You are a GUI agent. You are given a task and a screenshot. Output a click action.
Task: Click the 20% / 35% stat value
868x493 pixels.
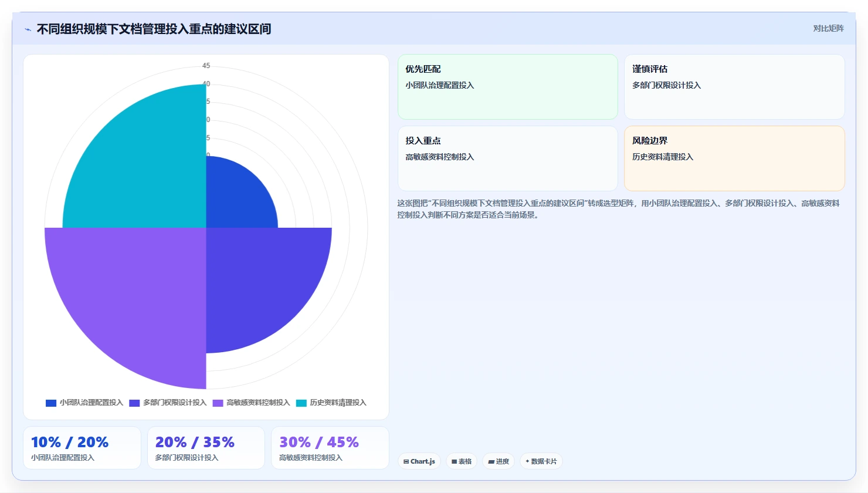pyautogui.click(x=195, y=442)
